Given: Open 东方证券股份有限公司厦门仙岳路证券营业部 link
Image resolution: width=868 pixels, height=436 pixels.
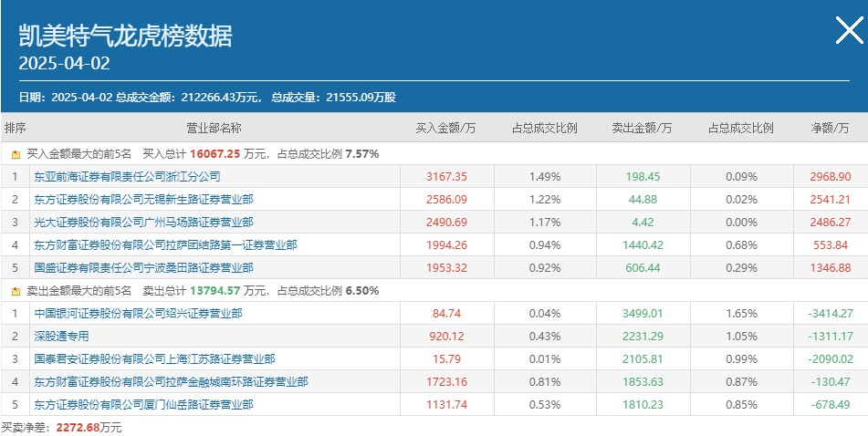Looking at the screenshot, I should (x=143, y=404).
